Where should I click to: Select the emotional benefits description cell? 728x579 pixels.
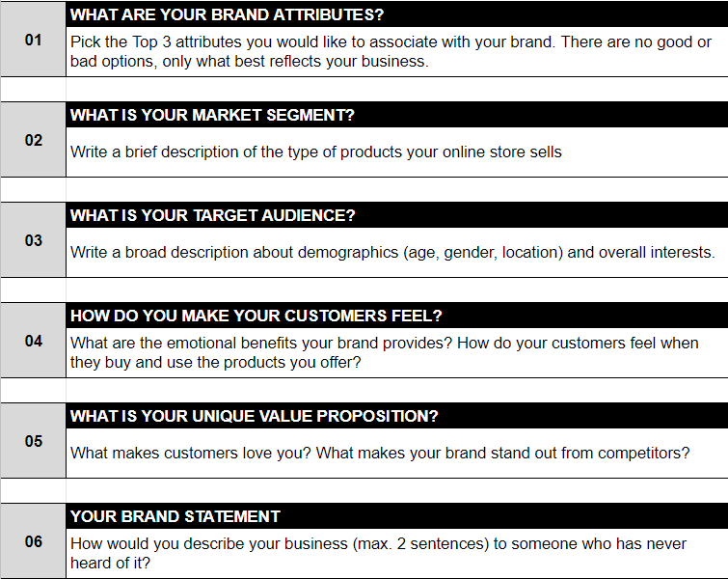click(x=397, y=352)
